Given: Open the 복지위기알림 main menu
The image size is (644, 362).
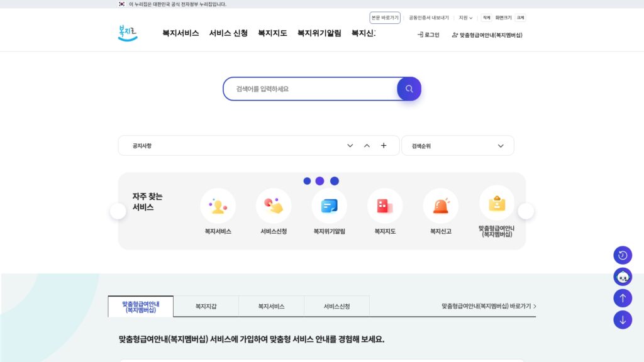Looking at the screenshot, I should point(319,33).
